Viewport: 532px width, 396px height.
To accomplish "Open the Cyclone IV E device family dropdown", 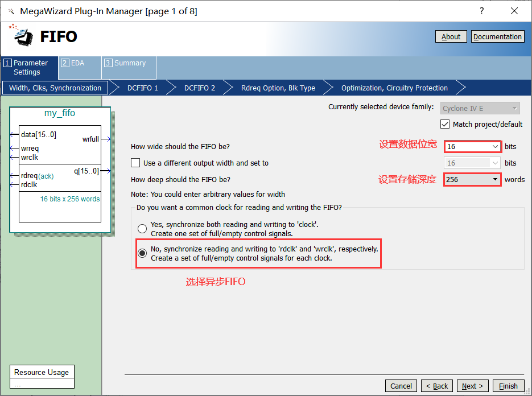I will pyautogui.click(x=480, y=109).
